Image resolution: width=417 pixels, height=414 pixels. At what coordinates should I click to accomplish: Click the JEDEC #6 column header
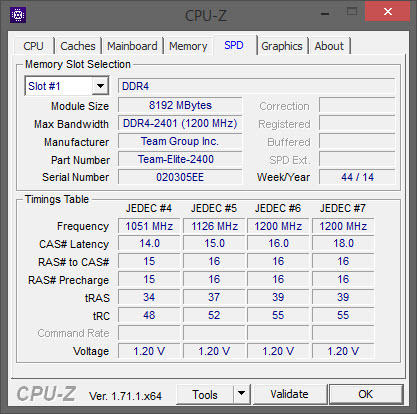[x=278, y=208]
